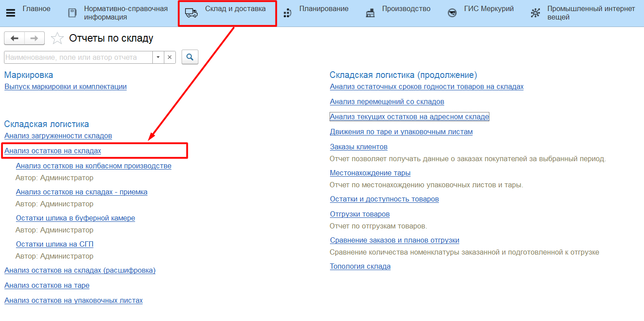Open the Отгрузки товаров report
Viewport: 644px width, 321px height.
click(x=360, y=214)
